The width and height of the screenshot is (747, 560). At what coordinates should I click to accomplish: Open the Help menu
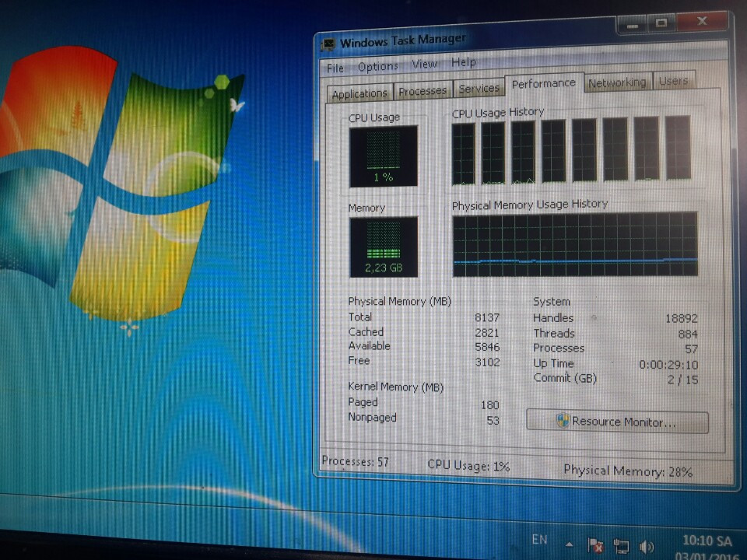coord(464,62)
